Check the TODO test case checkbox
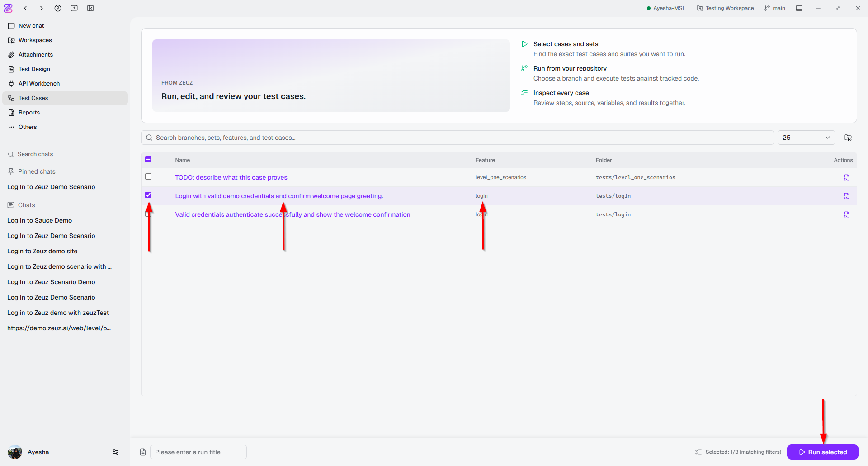The height and width of the screenshot is (466, 868). pos(148,176)
